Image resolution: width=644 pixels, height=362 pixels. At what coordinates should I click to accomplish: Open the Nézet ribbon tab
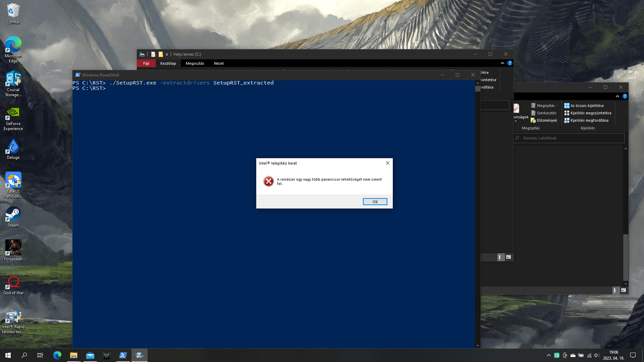coord(219,63)
